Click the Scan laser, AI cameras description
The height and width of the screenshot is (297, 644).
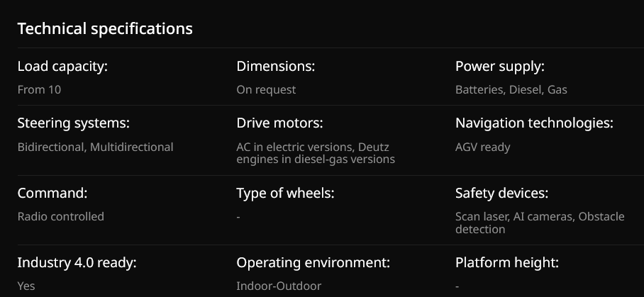[x=540, y=223]
